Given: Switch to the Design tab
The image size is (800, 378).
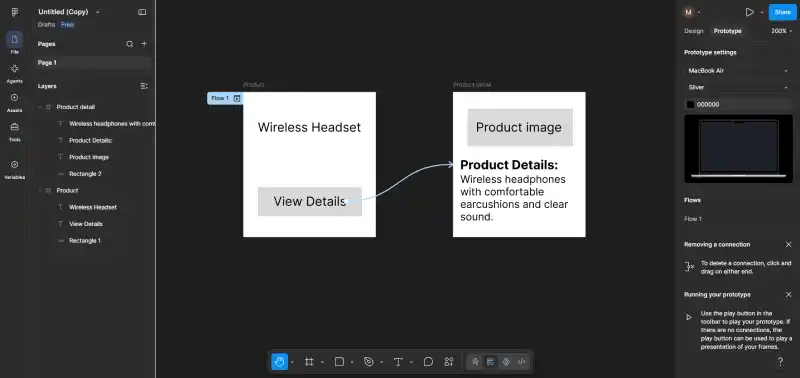Looking at the screenshot, I should coord(693,31).
